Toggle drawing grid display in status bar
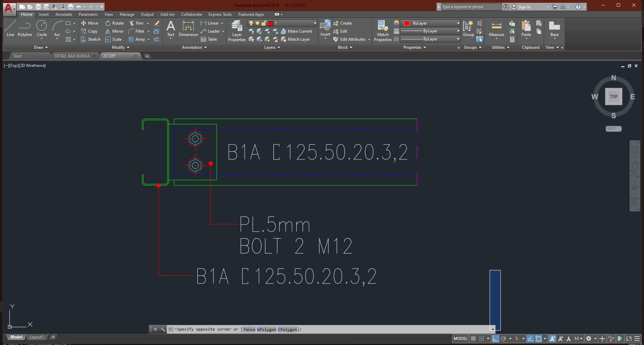Image resolution: width=644 pixels, height=345 pixels. [x=473, y=339]
